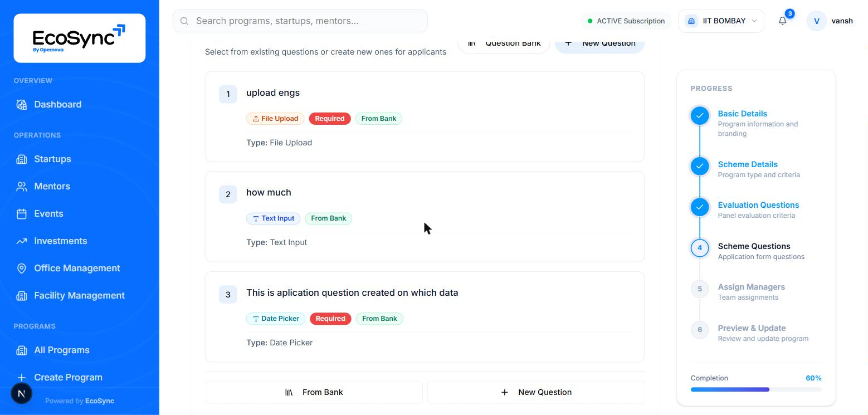Focus the search programs input field
868x415 pixels.
[x=300, y=21]
